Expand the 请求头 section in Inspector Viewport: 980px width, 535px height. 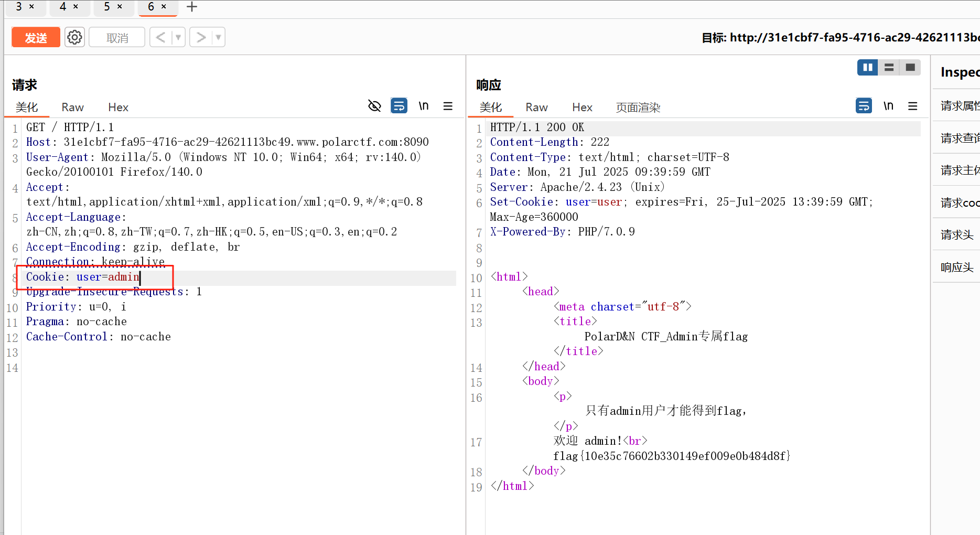957,235
